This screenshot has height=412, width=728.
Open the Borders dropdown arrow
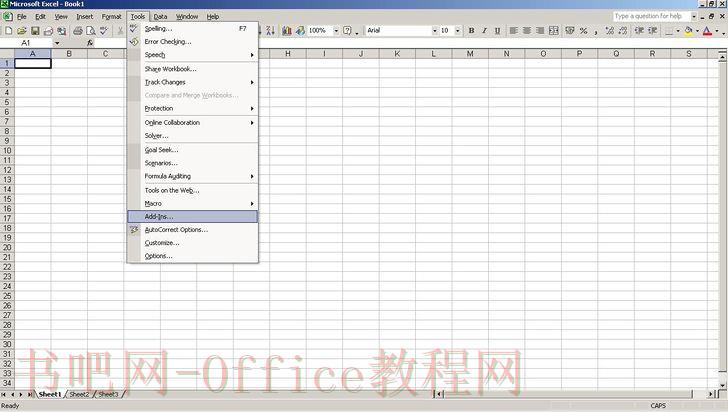pos(677,31)
